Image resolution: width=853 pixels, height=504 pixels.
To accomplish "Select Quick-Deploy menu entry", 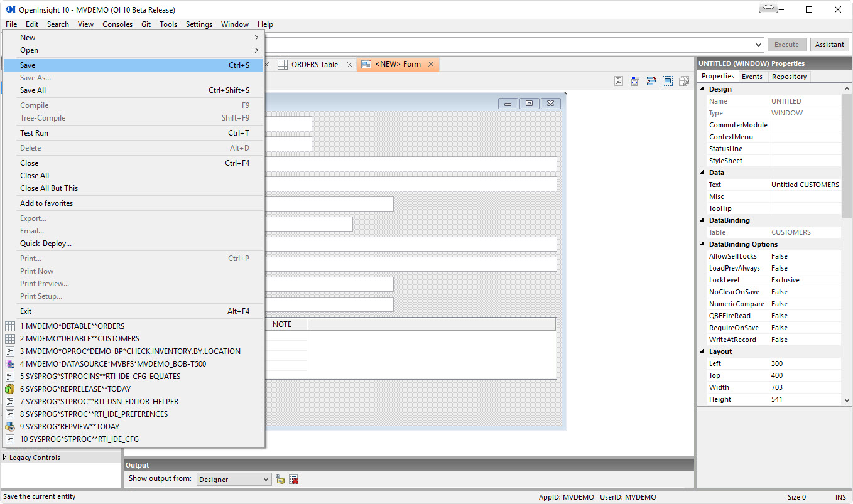I will point(133,244).
